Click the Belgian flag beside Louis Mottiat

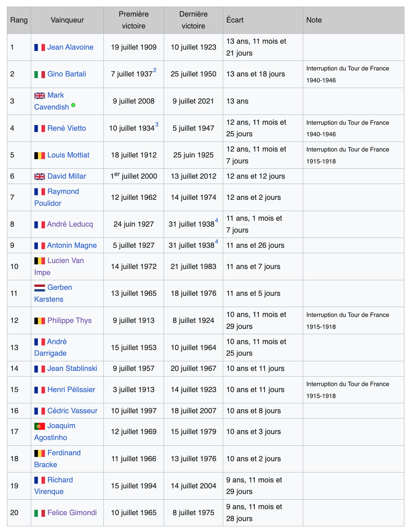click(x=39, y=155)
